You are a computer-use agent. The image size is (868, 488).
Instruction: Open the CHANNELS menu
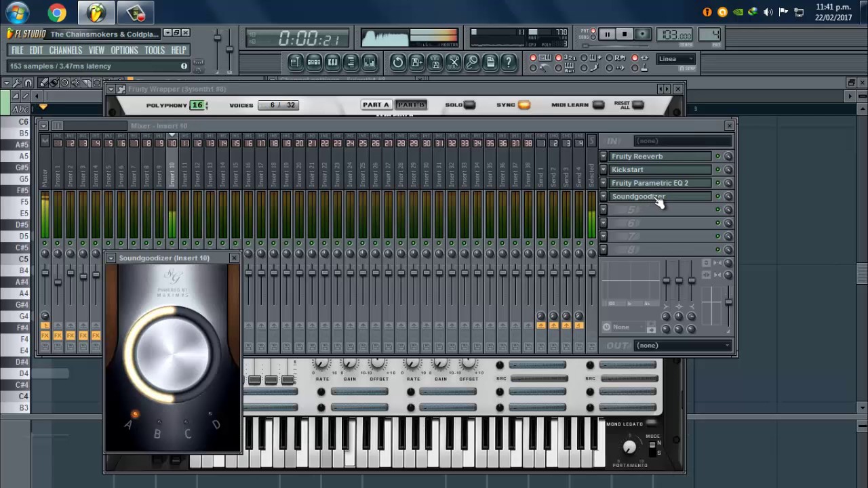coord(66,50)
